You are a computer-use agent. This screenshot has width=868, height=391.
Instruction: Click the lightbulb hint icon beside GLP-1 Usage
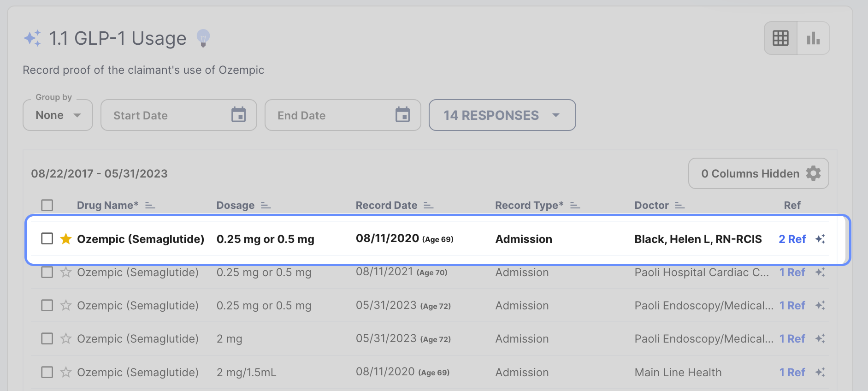(x=203, y=38)
